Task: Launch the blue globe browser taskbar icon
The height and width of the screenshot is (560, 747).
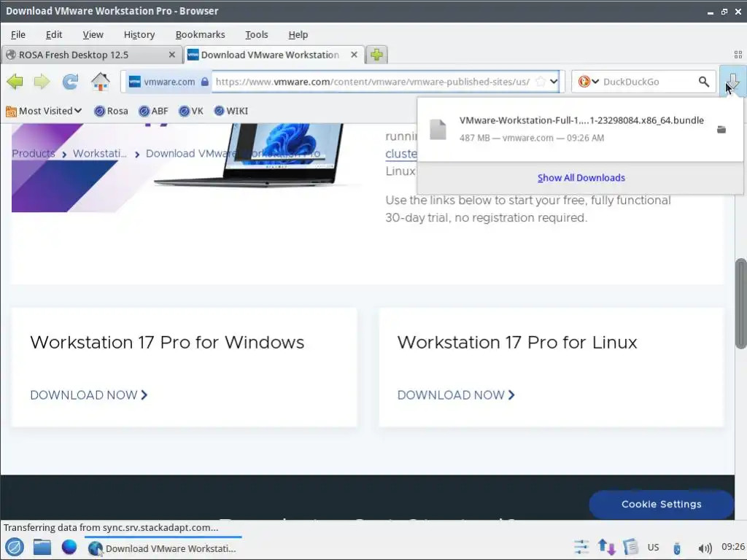Action: coord(69,547)
